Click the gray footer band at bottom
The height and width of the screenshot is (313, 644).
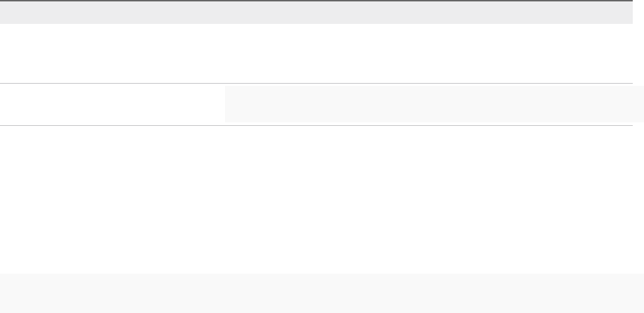coord(322,293)
